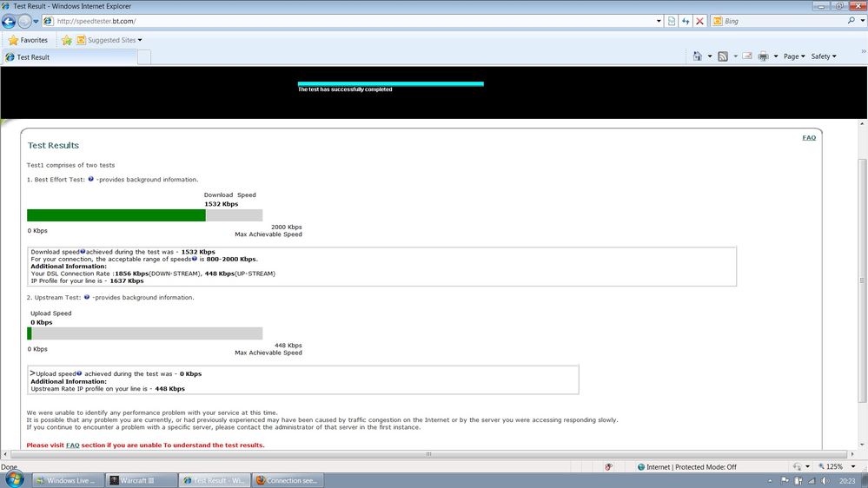868x488 pixels.
Task: Click the Done status bar text
Action: point(9,467)
